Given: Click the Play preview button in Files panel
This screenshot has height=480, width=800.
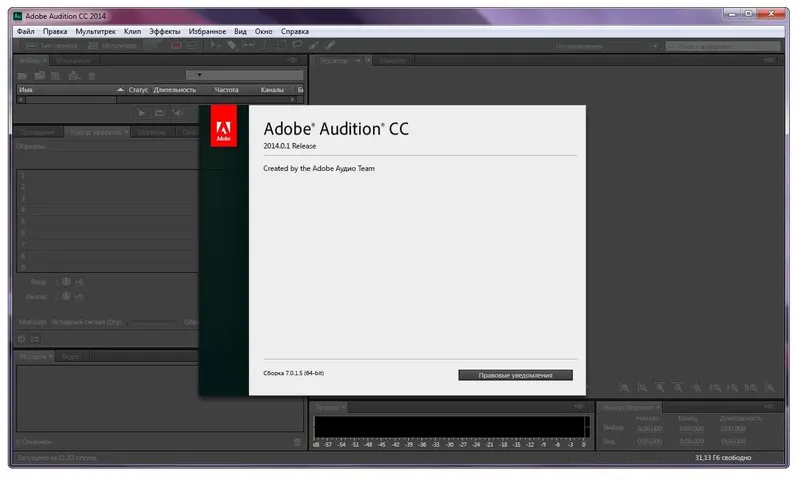Looking at the screenshot, I should (x=142, y=113).
